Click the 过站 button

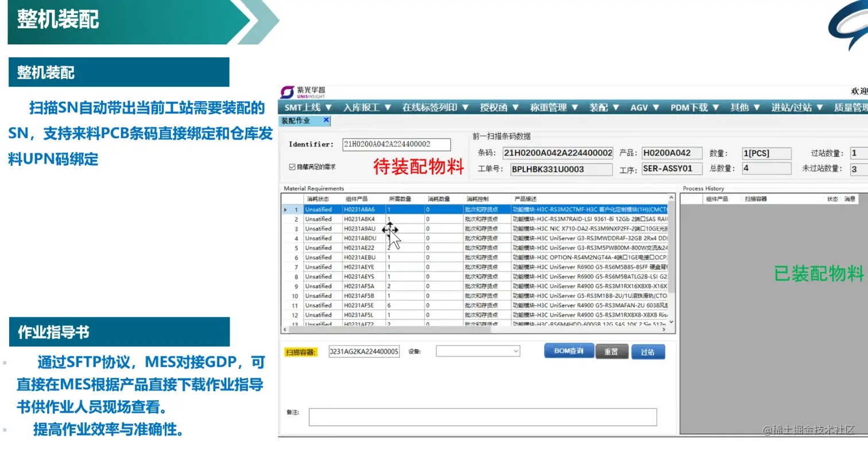(x=648, y=352)
